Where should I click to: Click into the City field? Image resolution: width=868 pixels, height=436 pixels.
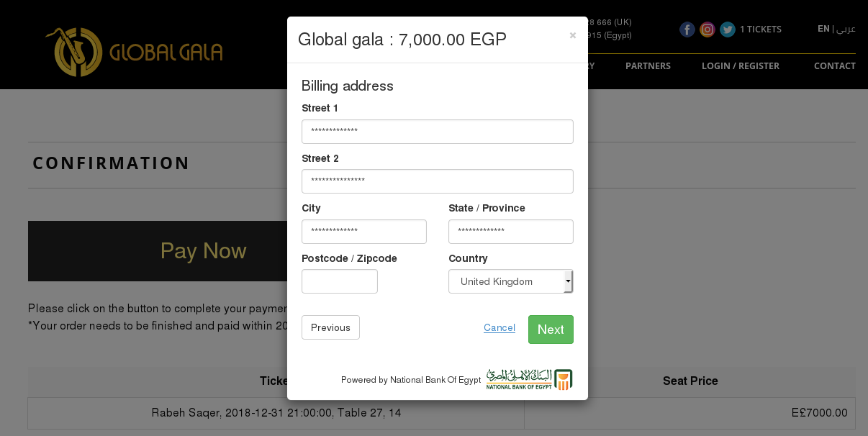tap(364, 232)
